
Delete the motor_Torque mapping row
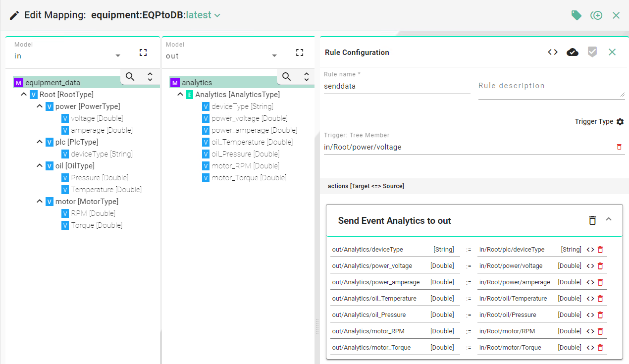(600, 347)
